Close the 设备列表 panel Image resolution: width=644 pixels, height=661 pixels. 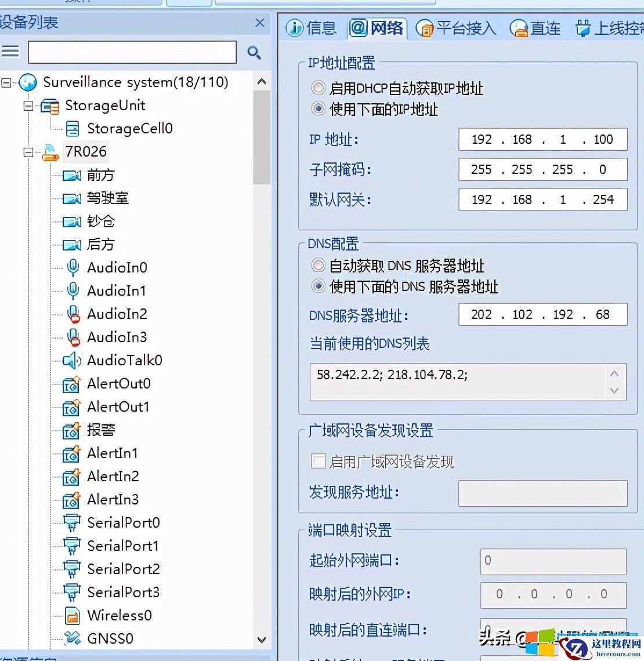click(x=260, y=23)
